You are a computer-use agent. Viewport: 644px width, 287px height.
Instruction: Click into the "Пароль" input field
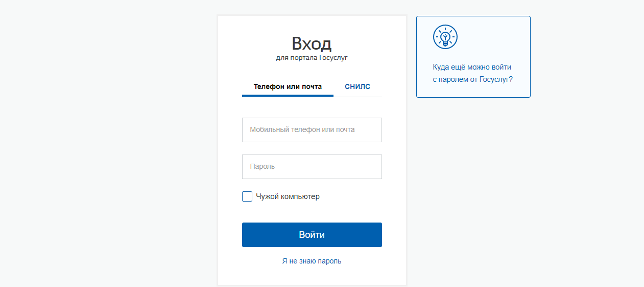[x=312, y=167]
